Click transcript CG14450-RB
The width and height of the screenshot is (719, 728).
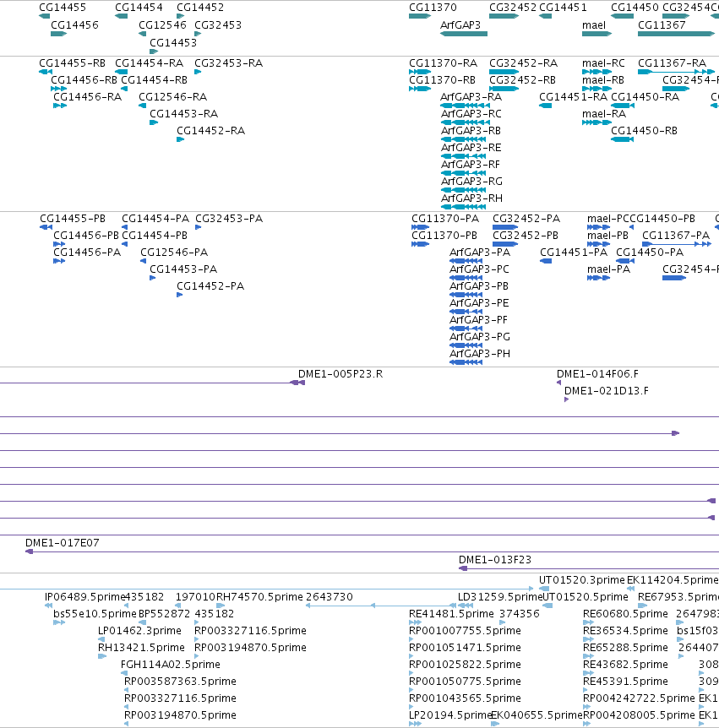click(623, 139)
